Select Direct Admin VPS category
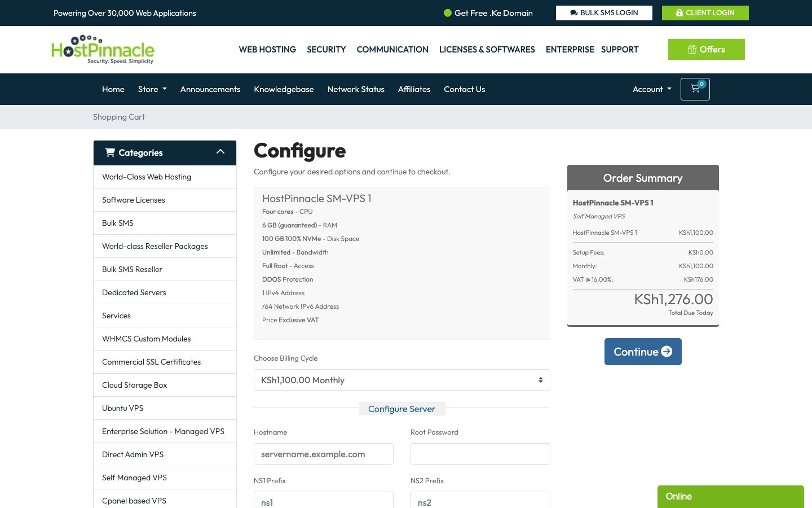 165,454
